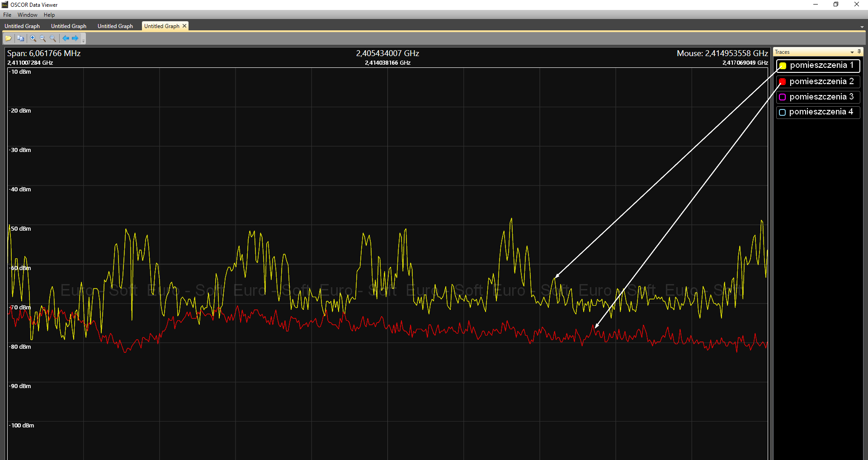Open the tab list dropdown at far right

pos(862,27)
